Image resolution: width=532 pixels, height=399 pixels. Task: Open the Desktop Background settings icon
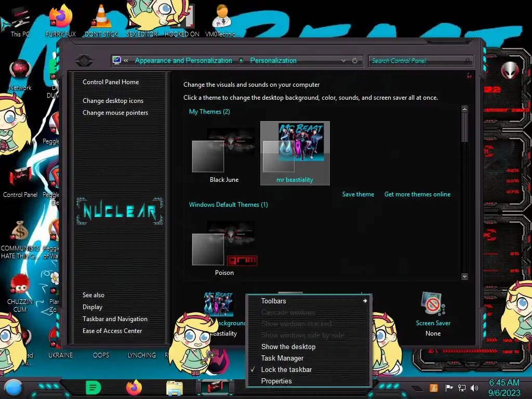click(219, 304)
